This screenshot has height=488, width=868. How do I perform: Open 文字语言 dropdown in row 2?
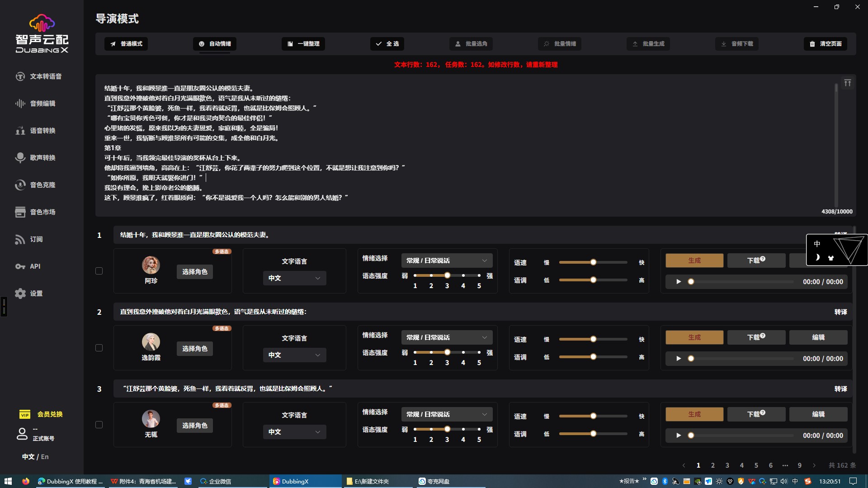(x=294, y=355)
